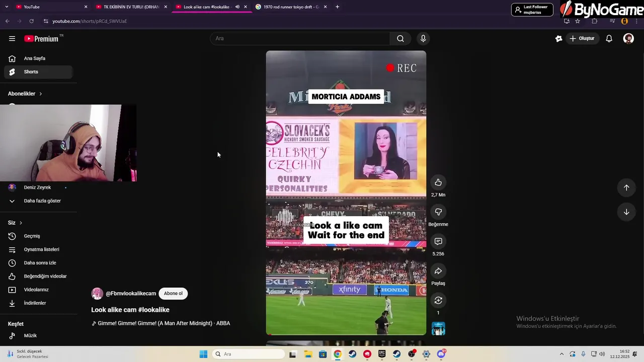This screenshot has width=644, height=362.
Task: Share the Short via Paylaş
Action: pos(438,271)
